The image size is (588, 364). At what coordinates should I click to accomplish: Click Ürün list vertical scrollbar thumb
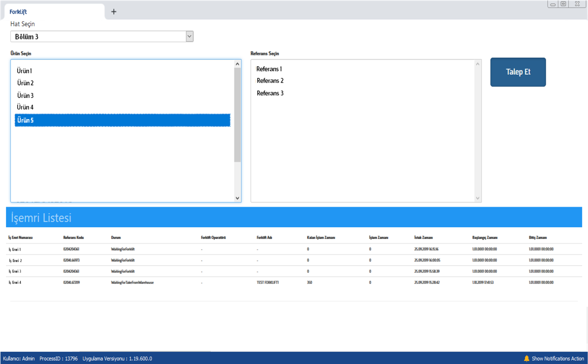click(237, 115)
